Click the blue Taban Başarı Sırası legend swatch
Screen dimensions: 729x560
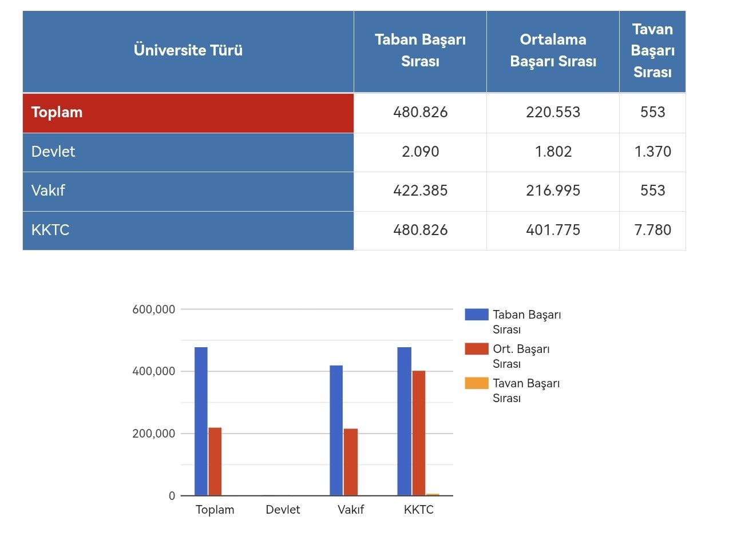coord(477,315)
